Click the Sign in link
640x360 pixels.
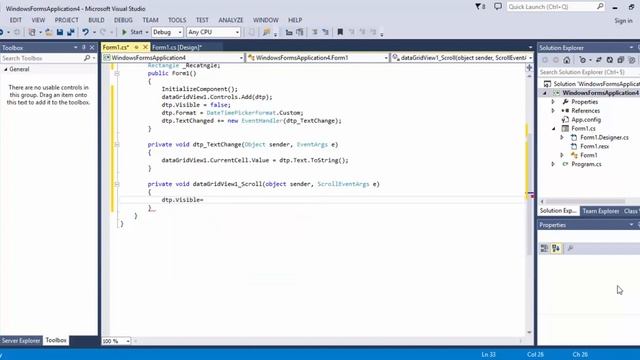[623, 20]
